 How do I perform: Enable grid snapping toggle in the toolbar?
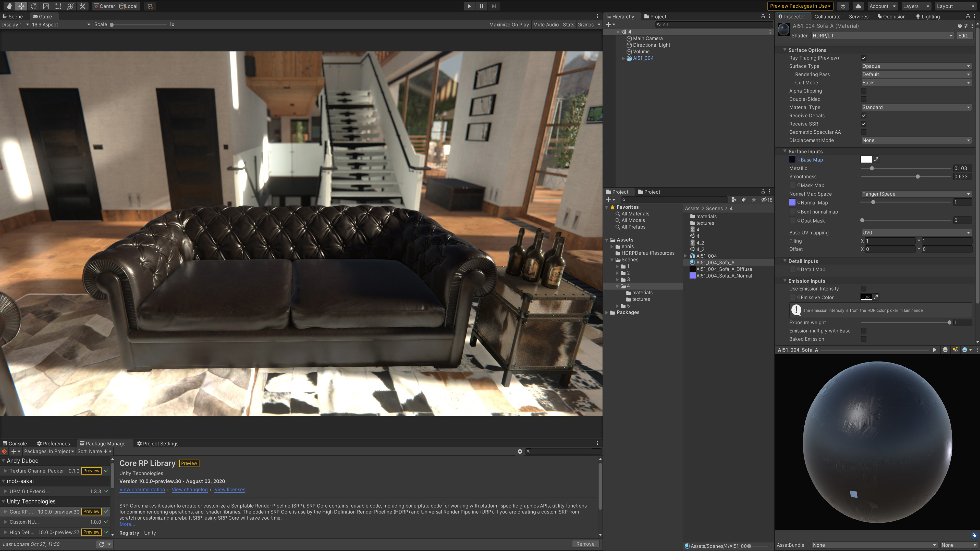pos(150,6)
